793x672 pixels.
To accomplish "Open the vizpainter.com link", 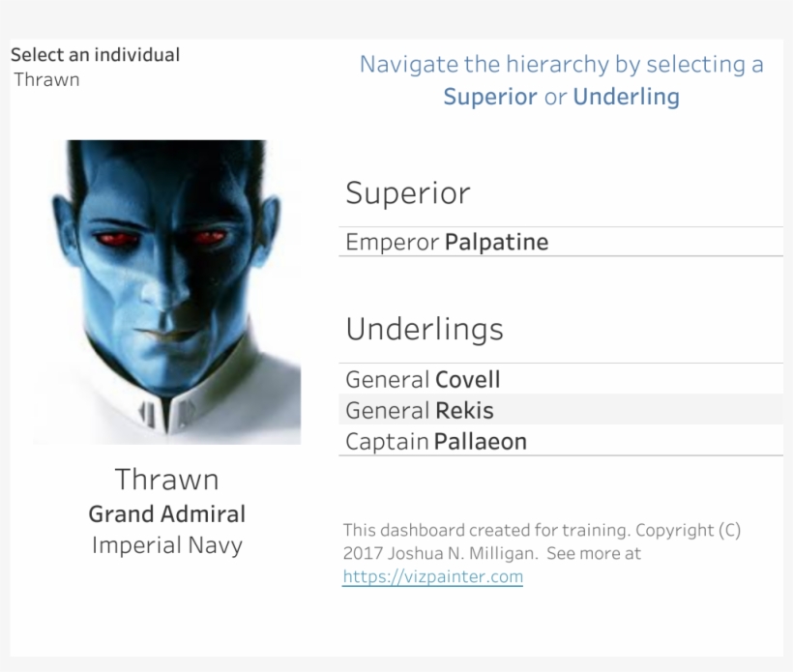I will (432, 577).
